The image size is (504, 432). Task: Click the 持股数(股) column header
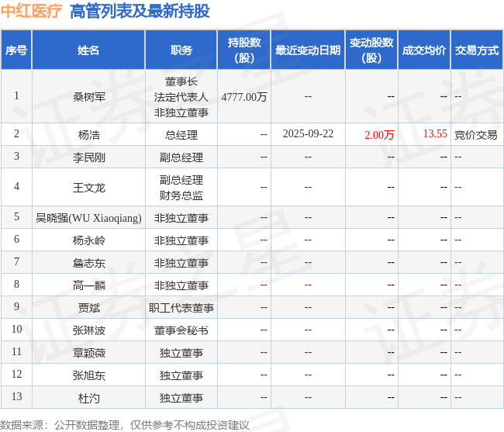tap(244, 50)
